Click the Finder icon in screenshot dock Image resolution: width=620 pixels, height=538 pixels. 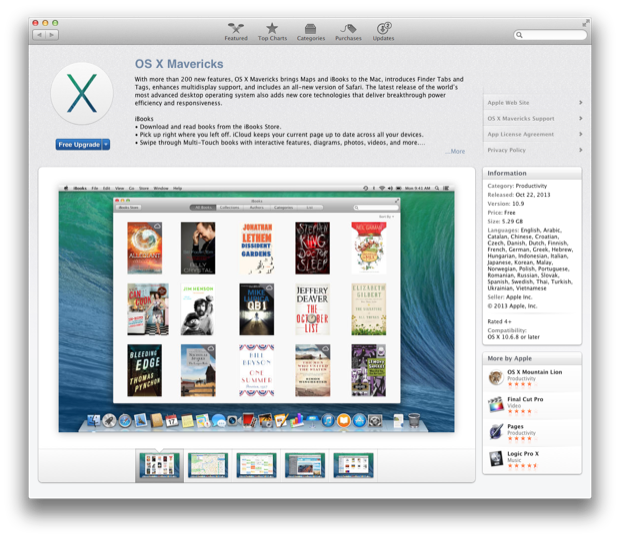(94, 421)
